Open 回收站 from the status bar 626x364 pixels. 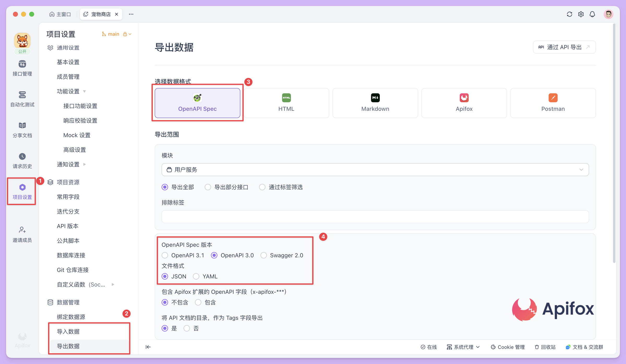coord(545,347)
